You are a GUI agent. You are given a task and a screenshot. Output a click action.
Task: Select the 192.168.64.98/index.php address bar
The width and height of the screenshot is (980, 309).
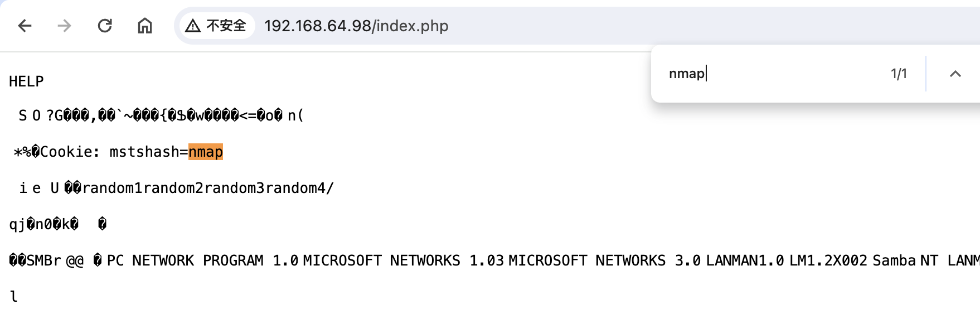pyautogui.click(x=356, y=26)
